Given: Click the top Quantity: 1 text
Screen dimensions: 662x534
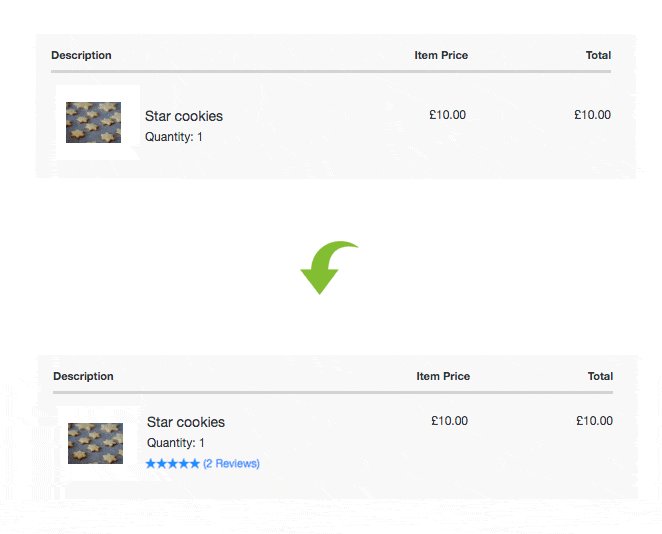Looking at the screenshot, I should pos(174,137).
